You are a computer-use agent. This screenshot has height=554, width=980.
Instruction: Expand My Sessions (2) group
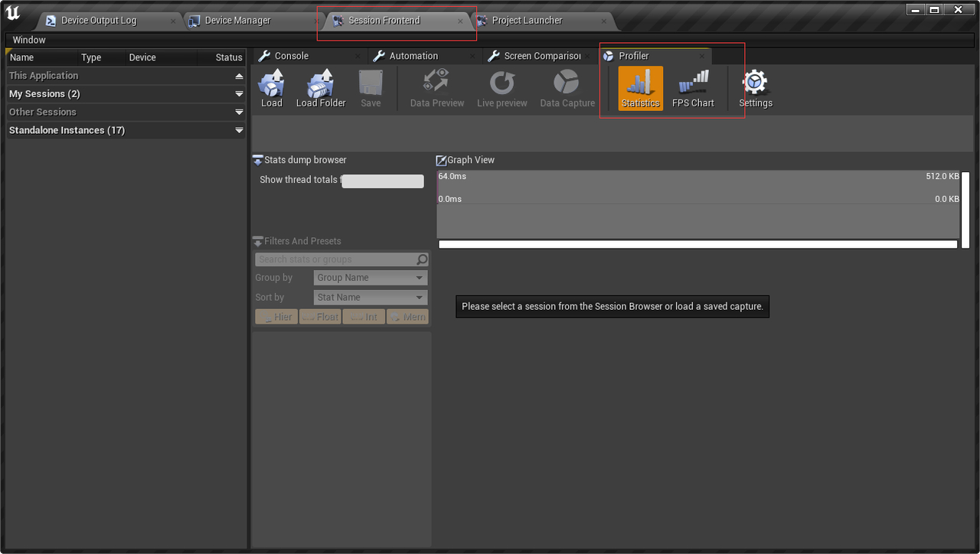(x=239, y=94)
